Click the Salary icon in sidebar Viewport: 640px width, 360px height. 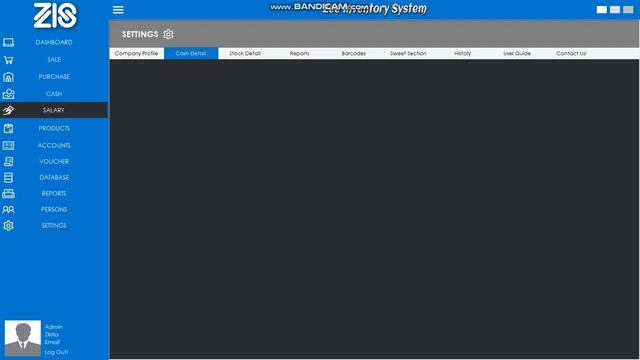[x=8, y=110]
